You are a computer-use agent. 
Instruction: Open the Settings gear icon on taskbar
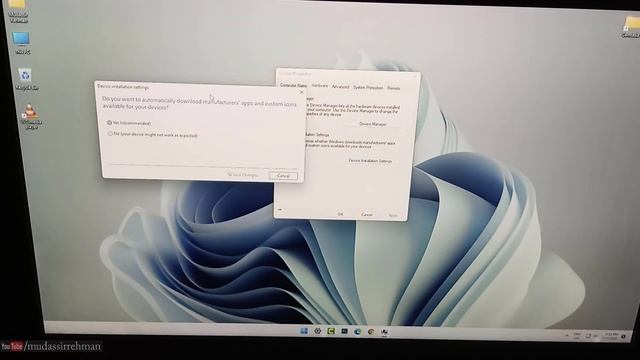(318, 331)
